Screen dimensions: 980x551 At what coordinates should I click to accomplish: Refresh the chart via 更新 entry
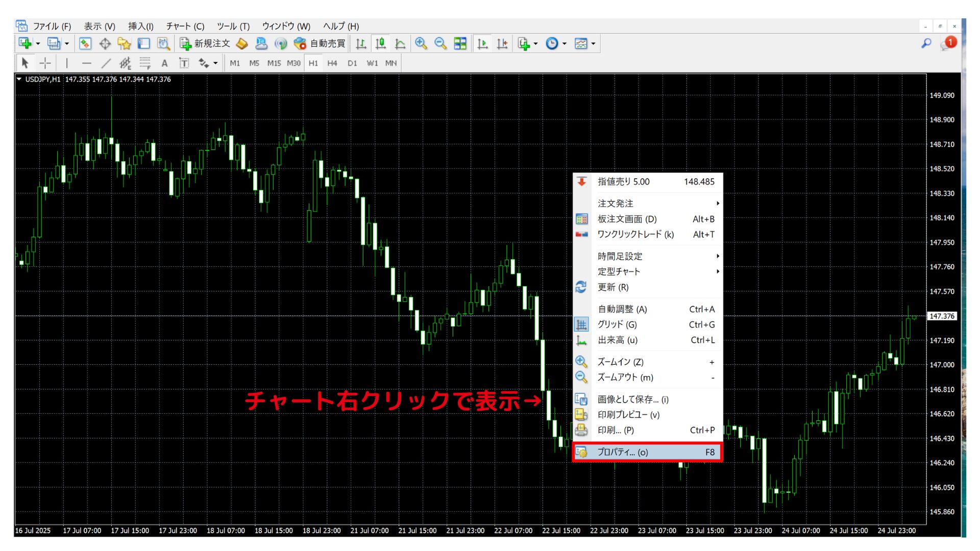pyautogui.click(x=611, y=287)
